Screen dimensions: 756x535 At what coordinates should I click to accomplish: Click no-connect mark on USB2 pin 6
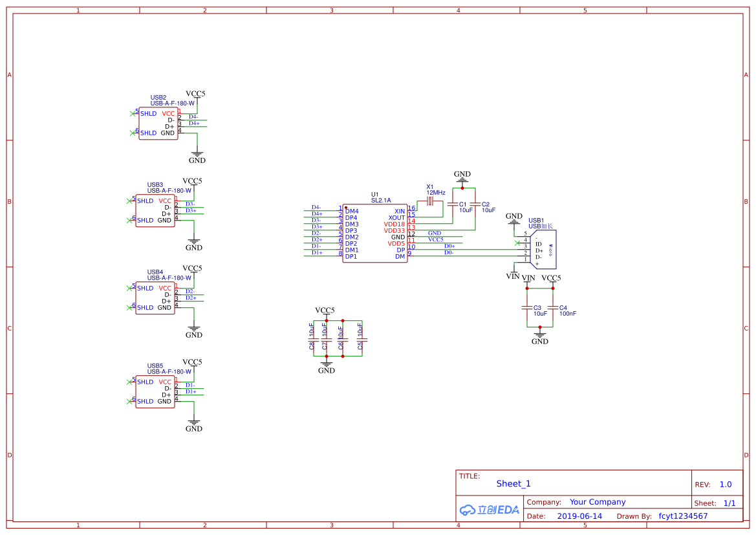(x=133, y=133)
